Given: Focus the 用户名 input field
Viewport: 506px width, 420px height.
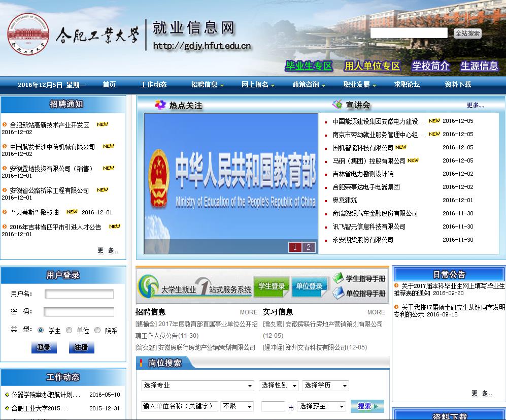Looking at the screenshot, I should [x=79, y=294].
